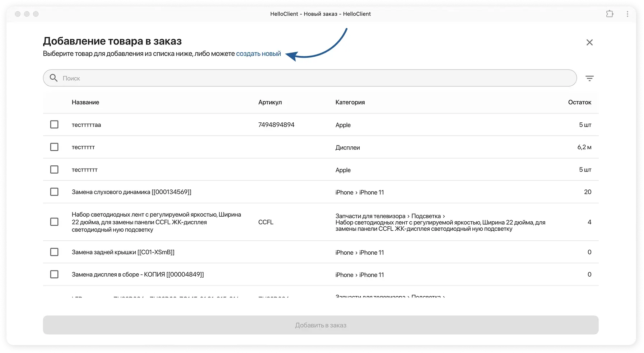
Task: Check Замена задней крышки item
Action: tap(54, 252)
